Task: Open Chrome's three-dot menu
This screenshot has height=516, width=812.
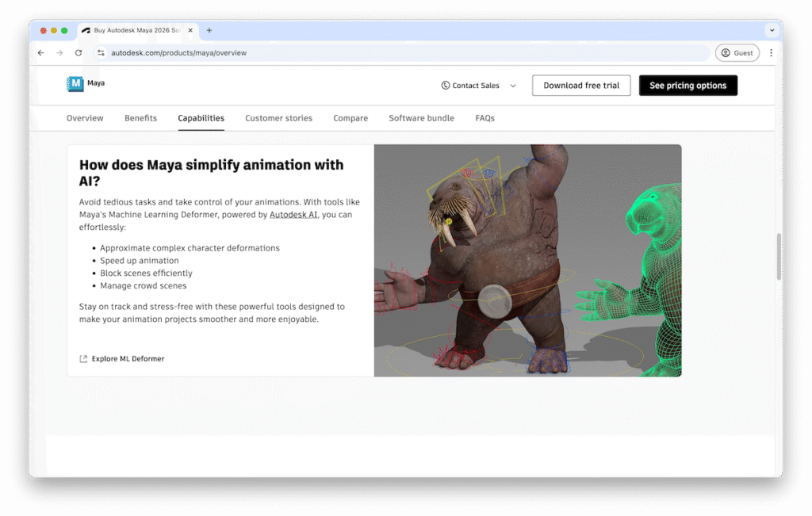Action: pos(771,53)
